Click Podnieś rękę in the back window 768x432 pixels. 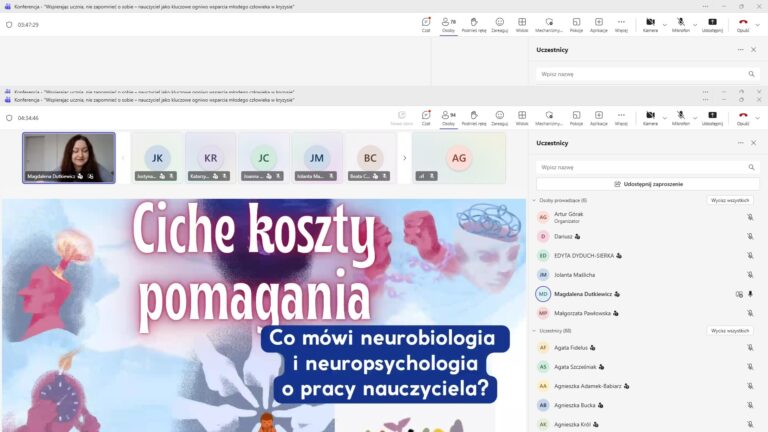click(x=474, y=24)
